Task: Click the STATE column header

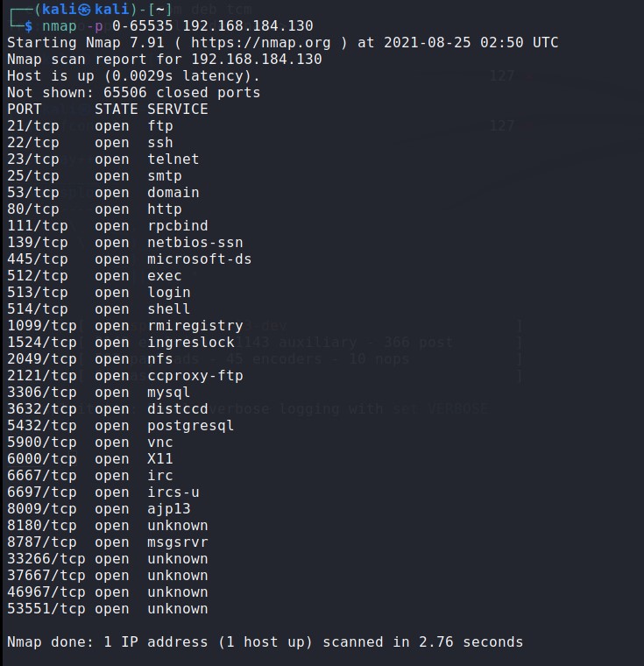Action: pyautogui.click(x=117, y=110)
